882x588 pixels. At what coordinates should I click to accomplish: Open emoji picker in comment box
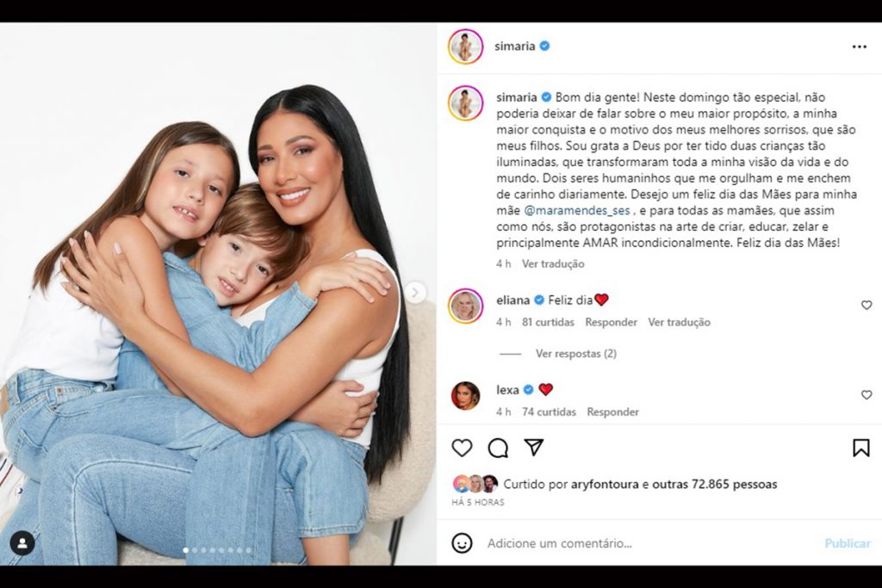click(x=462, y=543)
